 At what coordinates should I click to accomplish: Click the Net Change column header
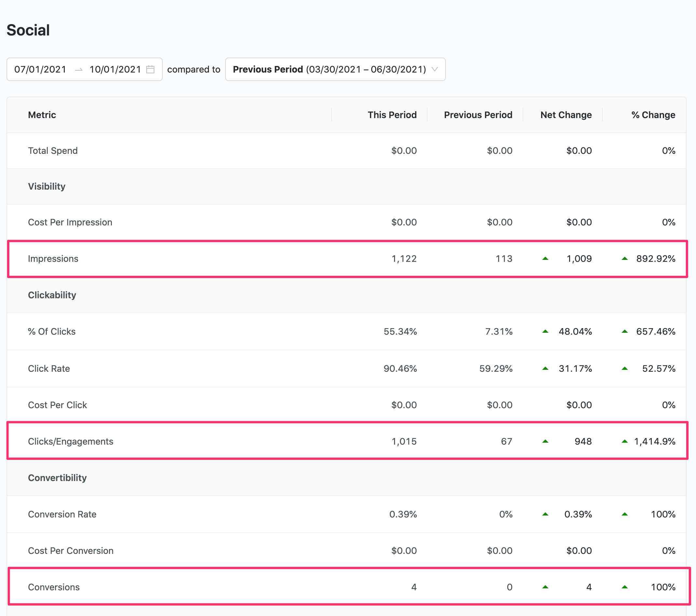point(566,115)
